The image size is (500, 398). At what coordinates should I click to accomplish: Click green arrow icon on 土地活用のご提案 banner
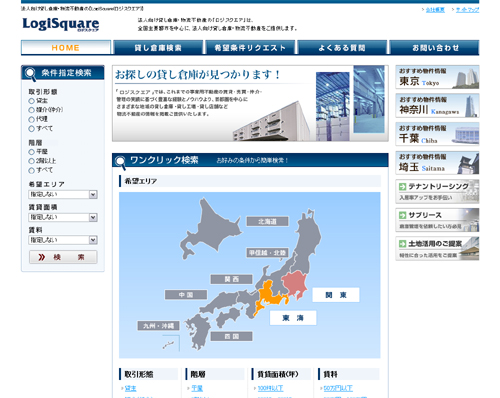point(402,244)
